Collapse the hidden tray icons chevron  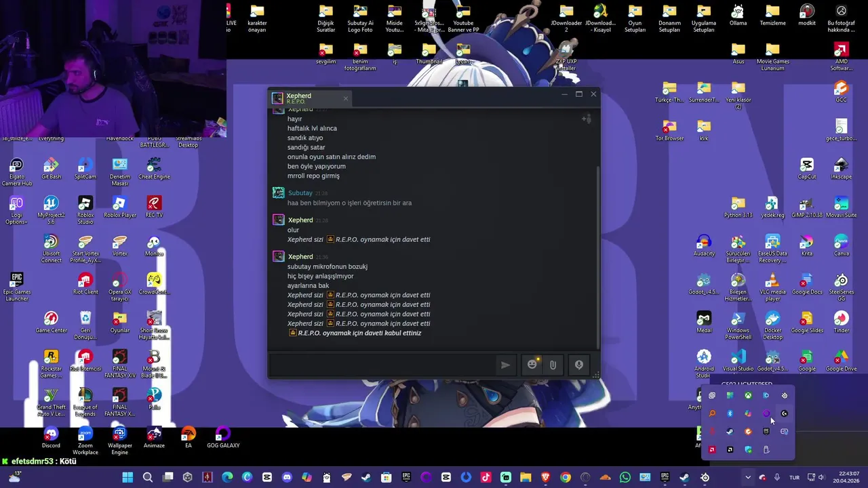(748, 477)
